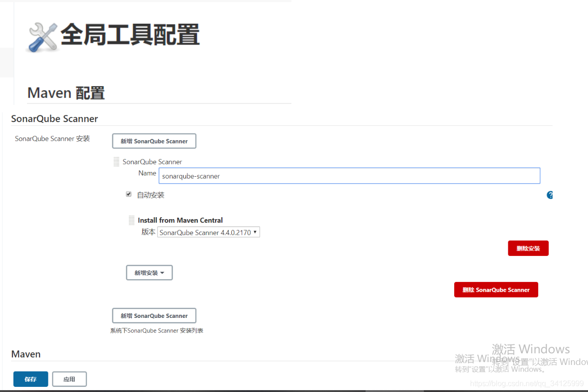Screen dimensions: 588x392
Task: Click the 新增 SonarQube Scanner button above the 系统下SonarQube Scanner 安装列表 text
Action: coord(154,316)
